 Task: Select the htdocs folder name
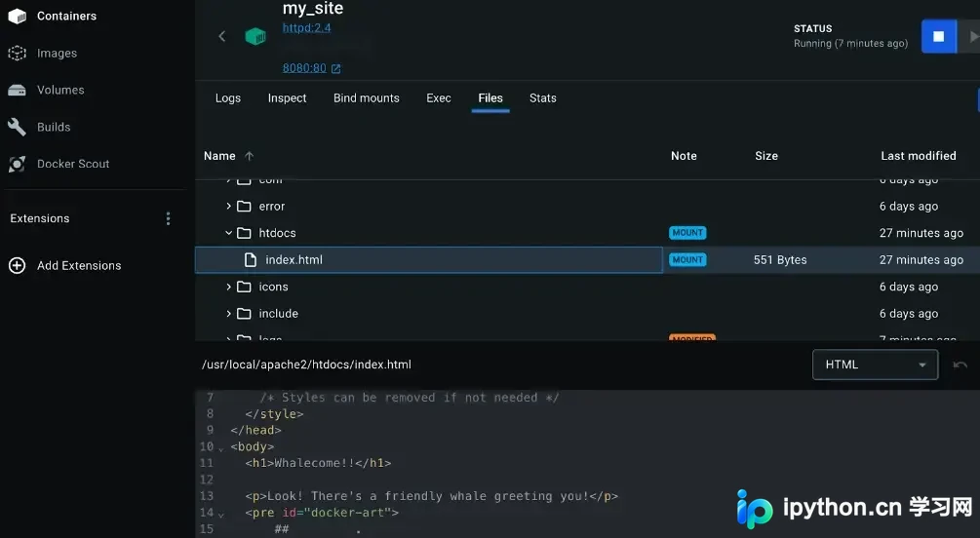(x=278, y=233)
